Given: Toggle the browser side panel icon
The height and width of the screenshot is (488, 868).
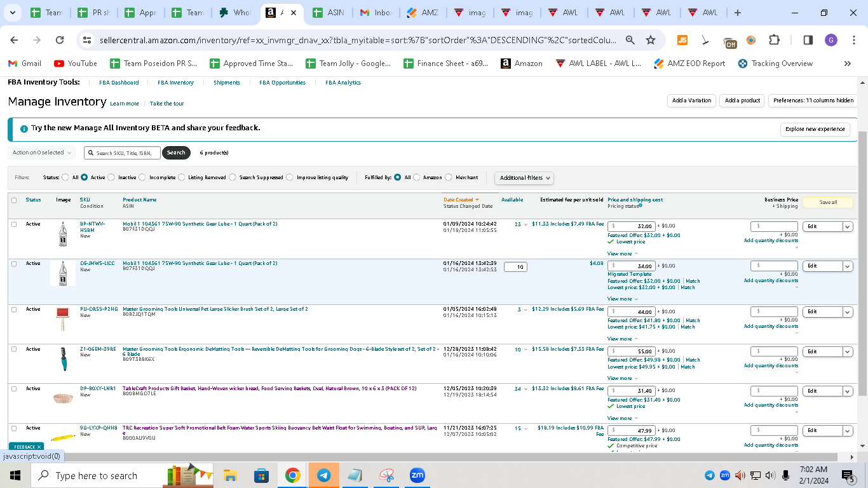Looking at the screenshot, I should (808, 40).
